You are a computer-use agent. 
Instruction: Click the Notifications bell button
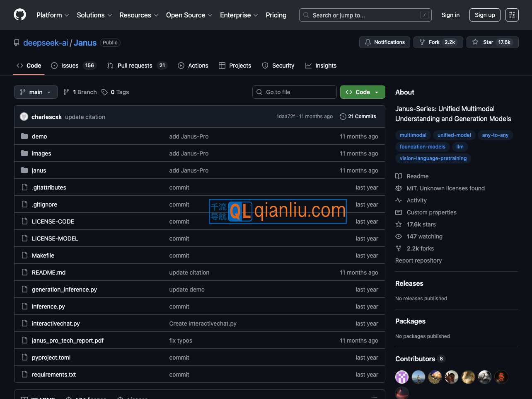point(384,42)
